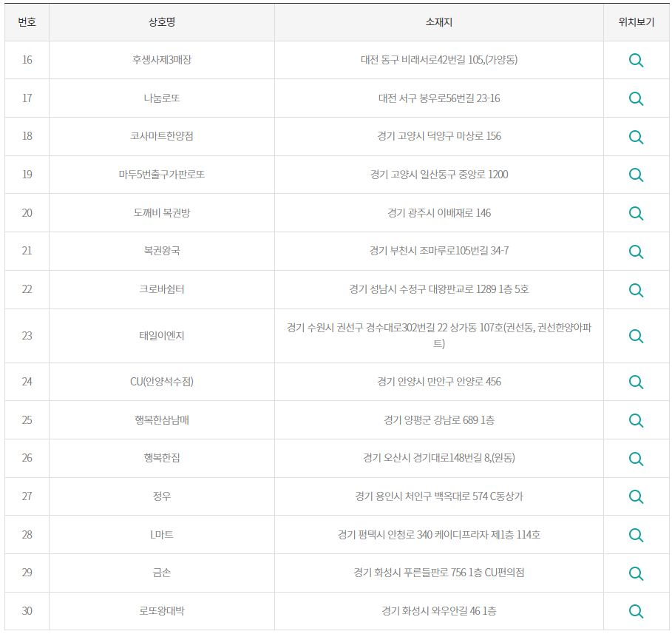Select row number 27
Screen dimensions: 672x634
27,496
